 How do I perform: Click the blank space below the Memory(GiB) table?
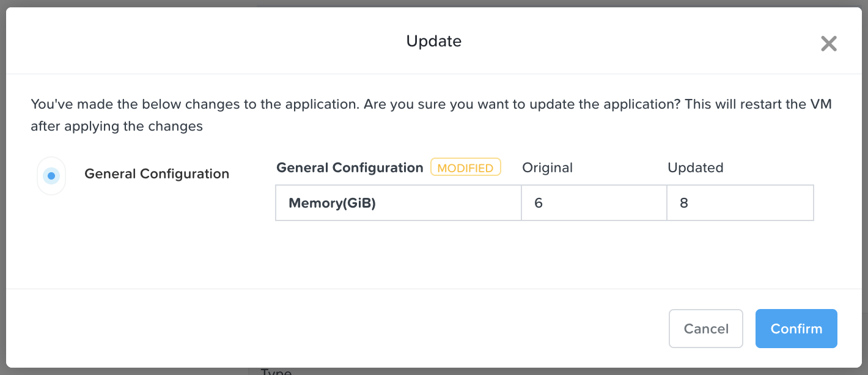tap(544, 253)
